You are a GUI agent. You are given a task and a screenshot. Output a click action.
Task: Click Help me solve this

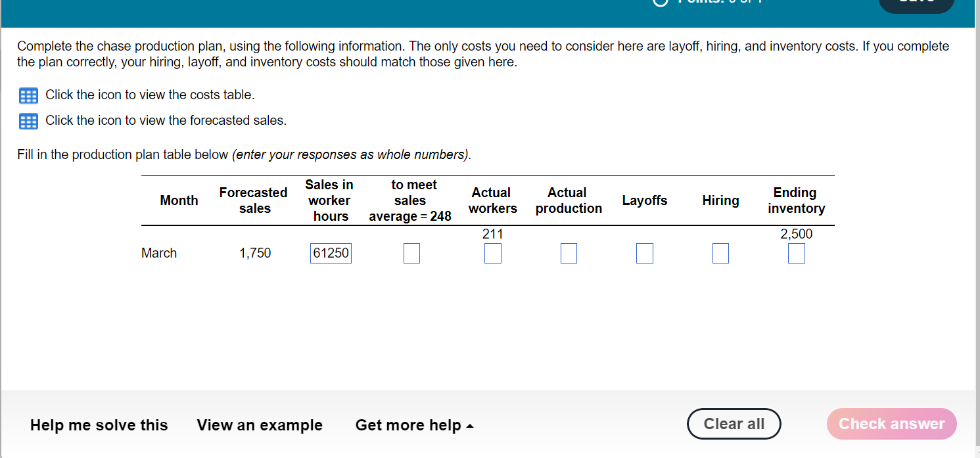point(99,425)
